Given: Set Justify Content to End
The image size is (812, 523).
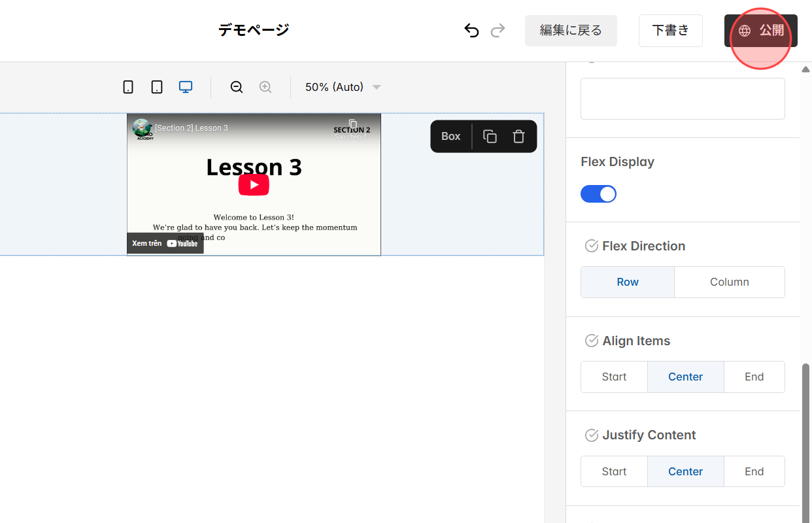Looking at the screenshot, I should pyautogui.click(x=754, y=471).
